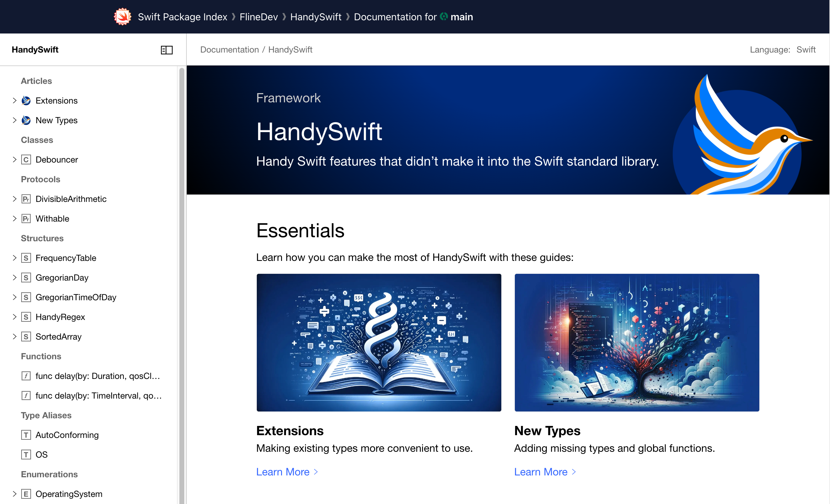Click the Extensions article icon
Image resolution: width=830 pixels, height=504 pixels.
pyautogui.click(x=26, y=100)
